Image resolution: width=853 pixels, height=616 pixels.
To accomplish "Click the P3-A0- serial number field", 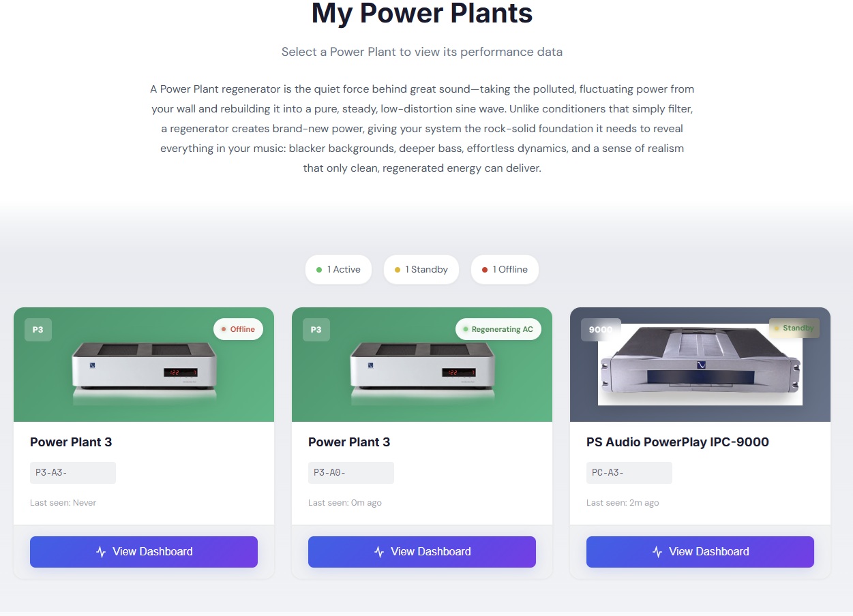I will 350,473.
